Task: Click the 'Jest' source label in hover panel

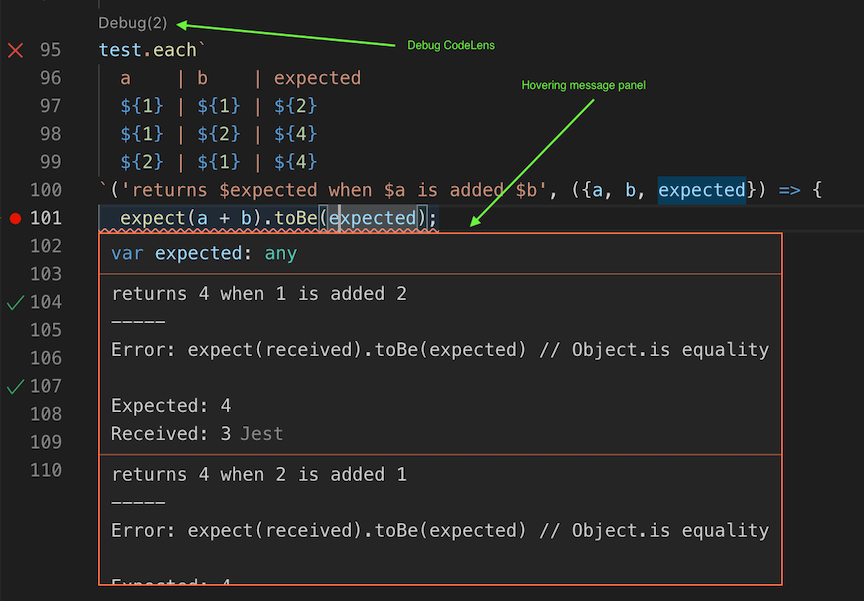Action: coord(262,434)
